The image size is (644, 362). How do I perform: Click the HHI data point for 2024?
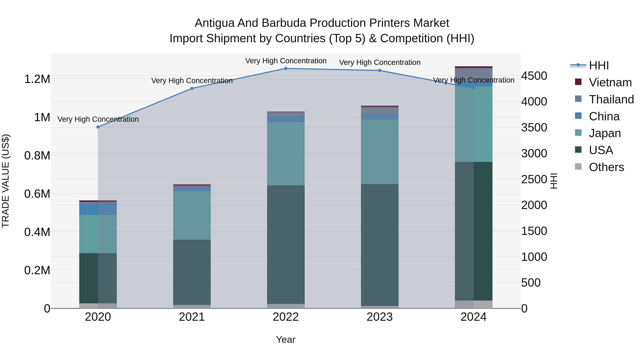[x=473, y=88]
